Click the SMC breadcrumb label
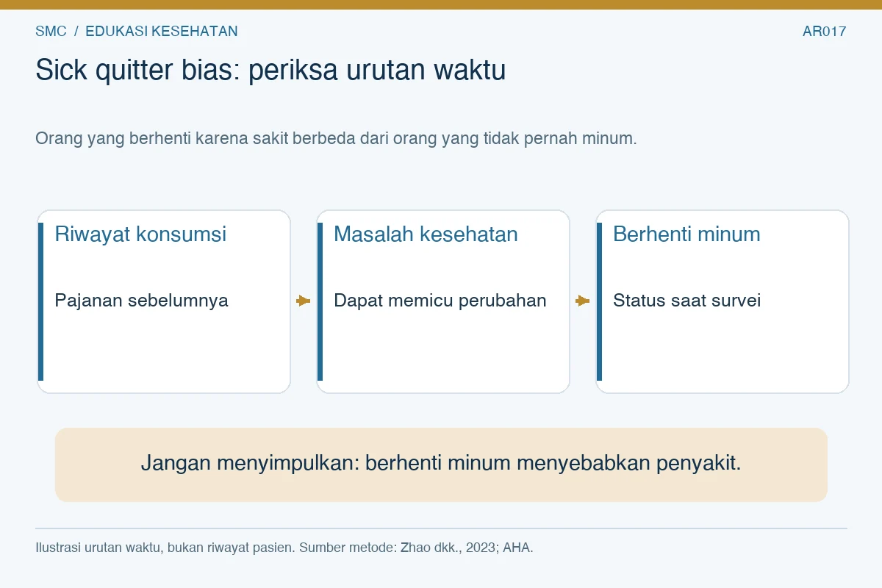 [51, 32]
